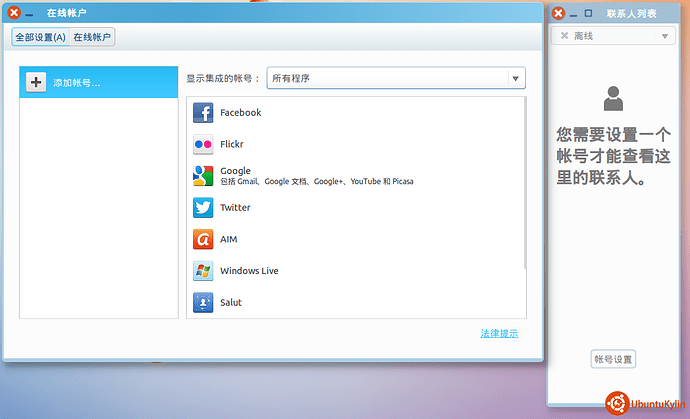The image size is (690, 419).
Task: Expand the 离线 status dropdown arrow
Action: click(665, 36)
